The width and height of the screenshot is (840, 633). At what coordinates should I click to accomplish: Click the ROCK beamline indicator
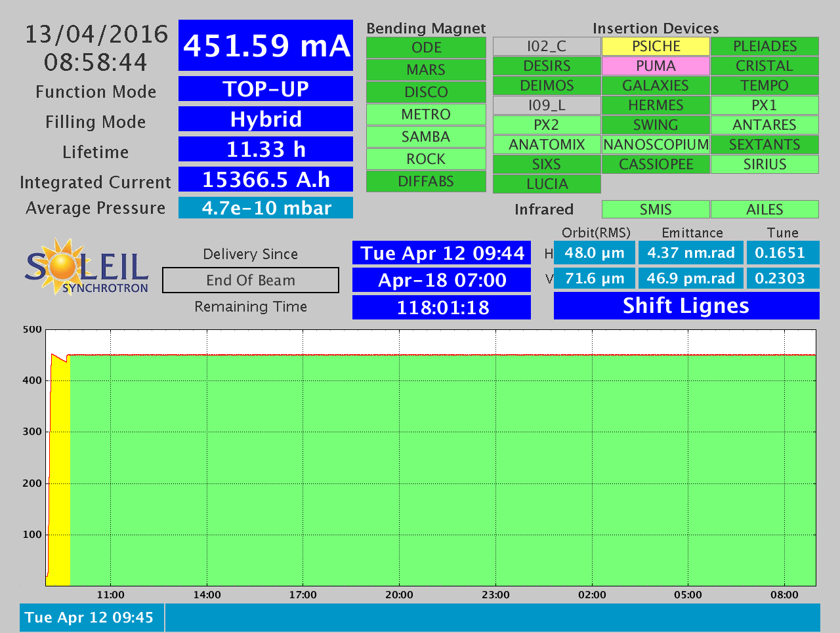tap(426, 159)
